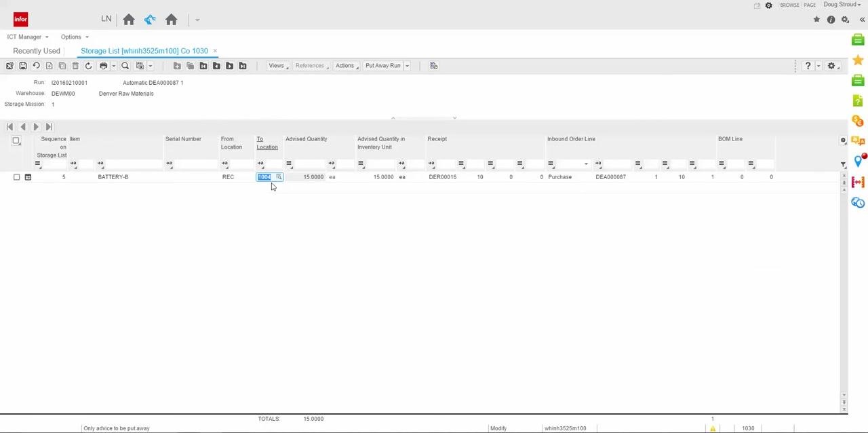
Task: Open row details icon for BATTERY-B
Action: 28,177
